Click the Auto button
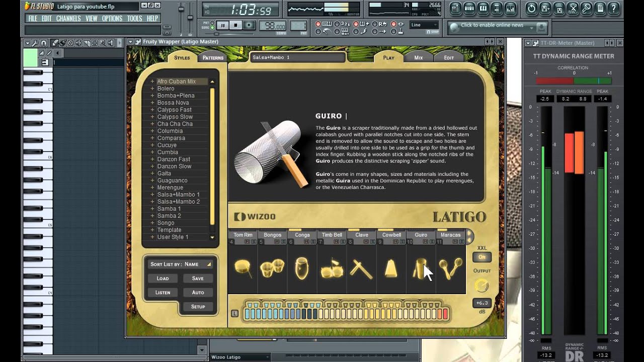The height and width of the screenshot is (362, 644). [x=198, y=292]
